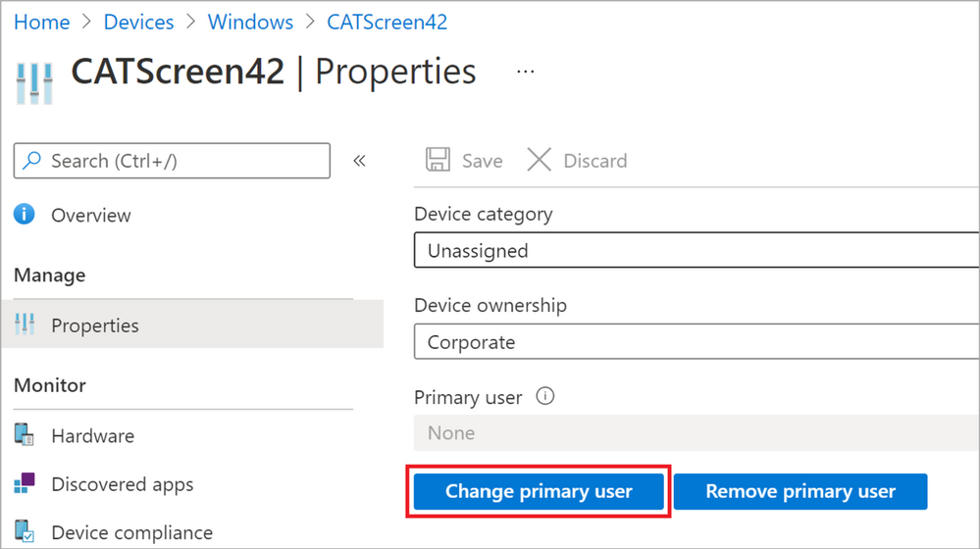Click the CATScreen42 | Properties page title

[x=274, y=72]
